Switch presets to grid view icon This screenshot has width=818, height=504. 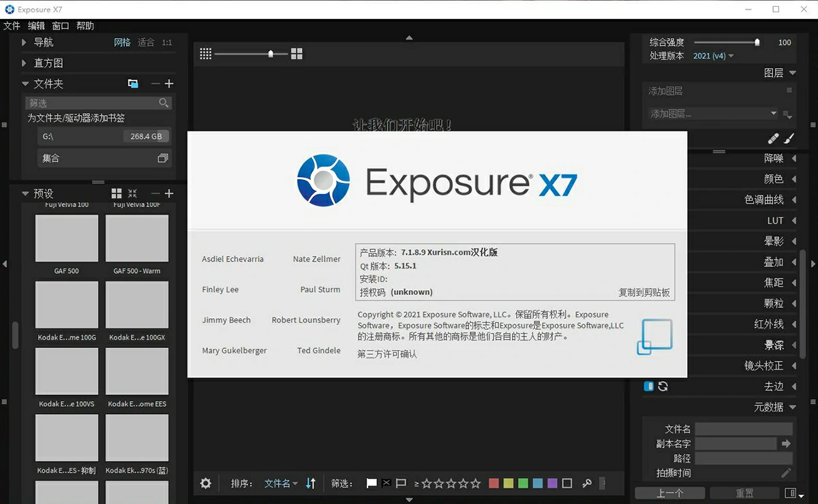click(x=117, y=193)
